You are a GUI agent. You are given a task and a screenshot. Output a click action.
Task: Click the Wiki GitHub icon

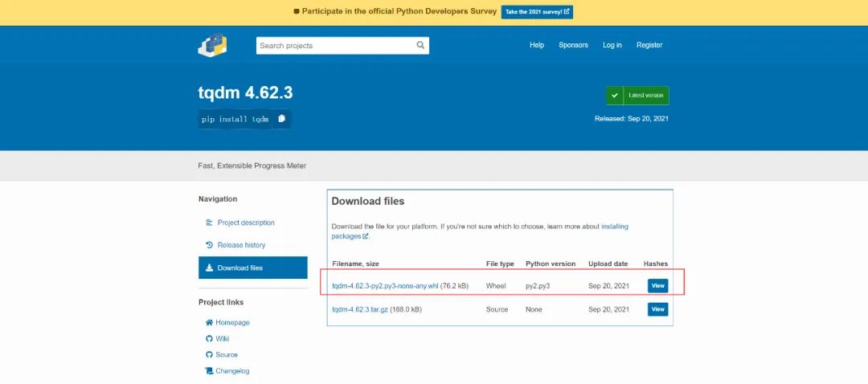click(x=209, y=339)
